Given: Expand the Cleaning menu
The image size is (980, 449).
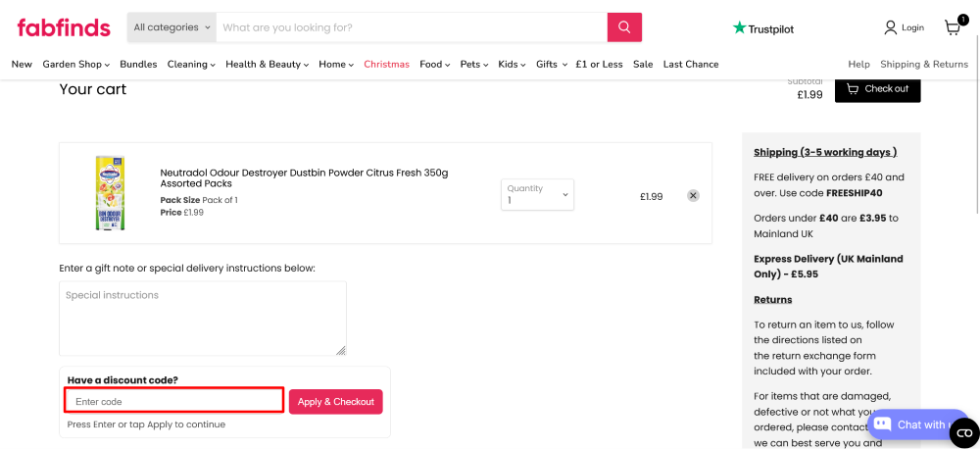Looking at the screenshot, I should pyautogui.click(x=191, y=65).
